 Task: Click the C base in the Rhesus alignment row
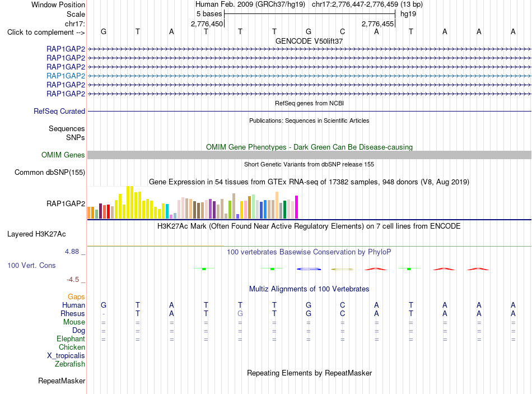click(x=342, y=313)
